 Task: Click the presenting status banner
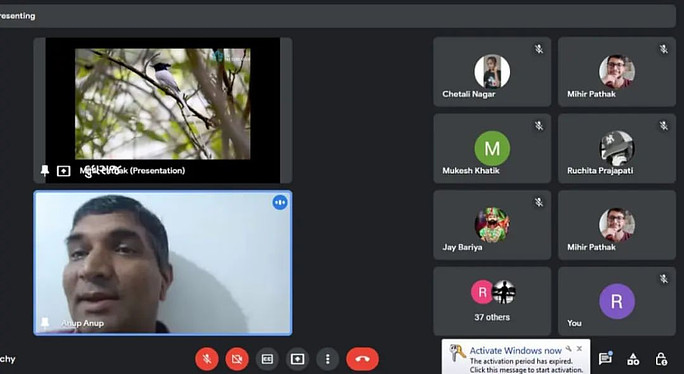click(x=338, y=16)
